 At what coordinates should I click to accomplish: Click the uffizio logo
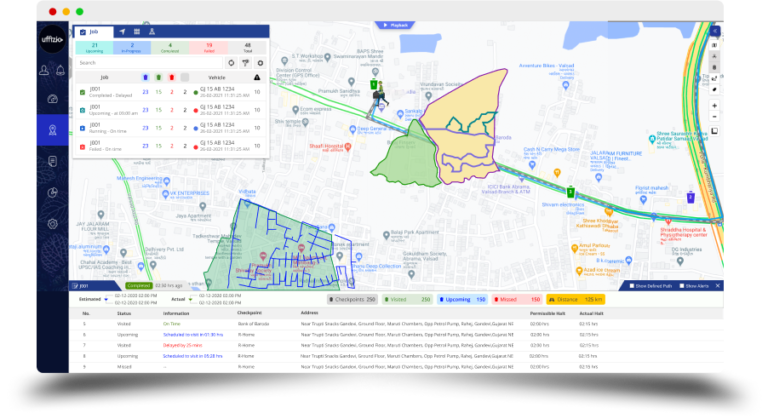[x=52, y=39]
